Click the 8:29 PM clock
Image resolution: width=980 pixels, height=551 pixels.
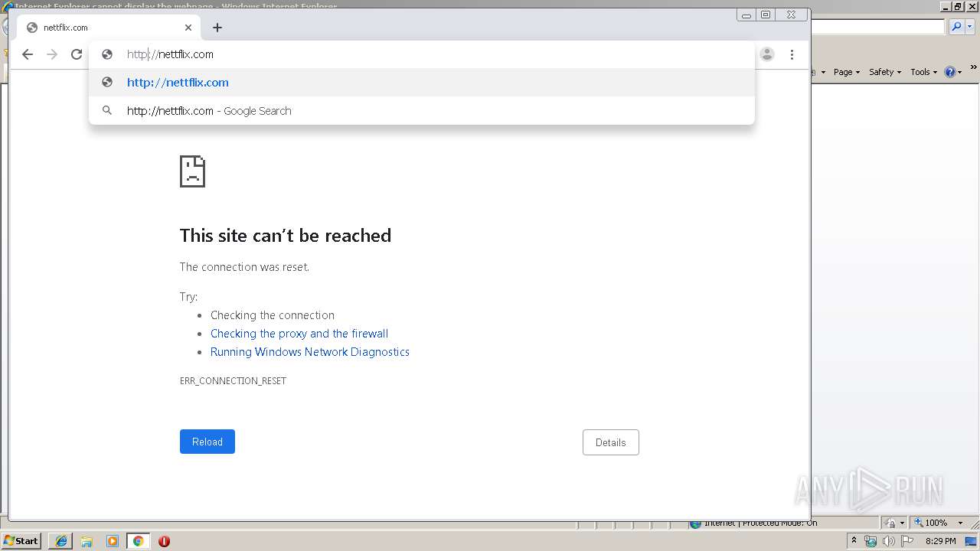point(941,541)
